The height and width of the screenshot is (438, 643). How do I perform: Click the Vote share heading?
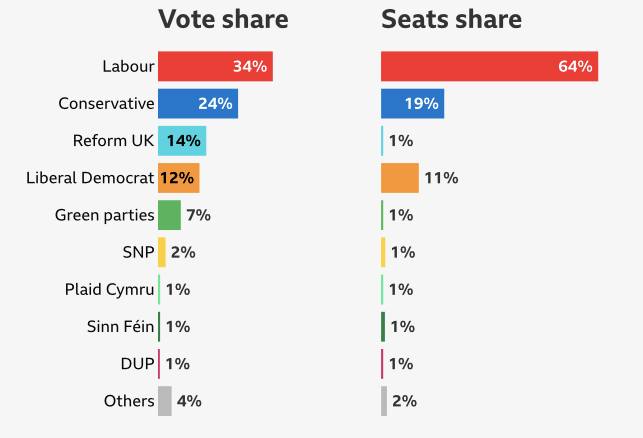(x=223, y=19)
